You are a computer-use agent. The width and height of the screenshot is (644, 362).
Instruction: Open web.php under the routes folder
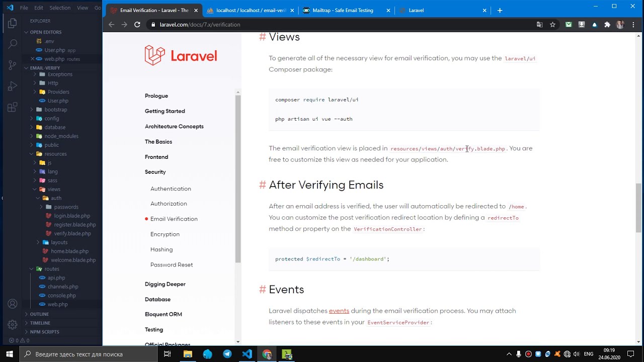point(57,305)
